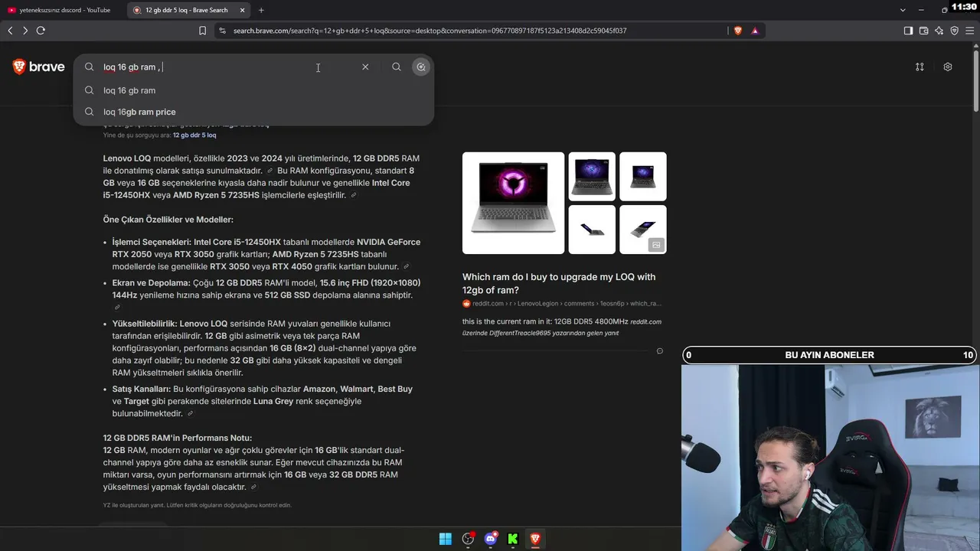Image resolution: width=980 pixels, height=551 pixels.
Task: Go back to the previous page
Action: point(10,31)
